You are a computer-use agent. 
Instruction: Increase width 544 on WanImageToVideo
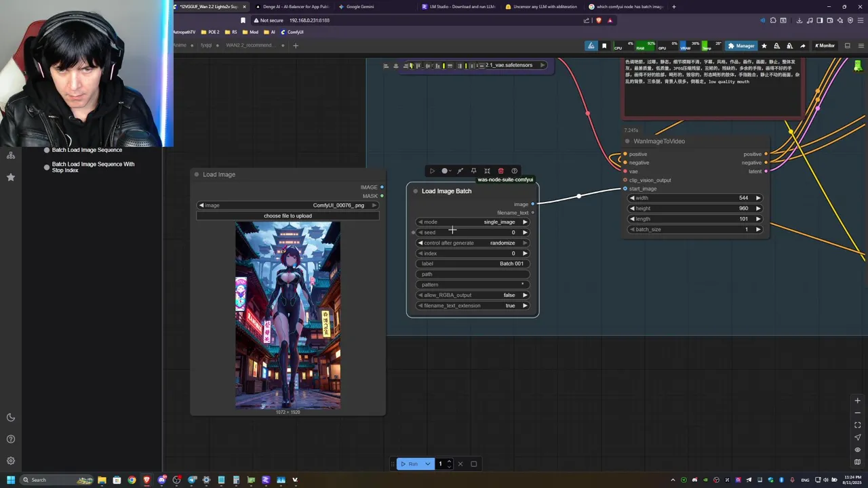click(x=758, y=198)
